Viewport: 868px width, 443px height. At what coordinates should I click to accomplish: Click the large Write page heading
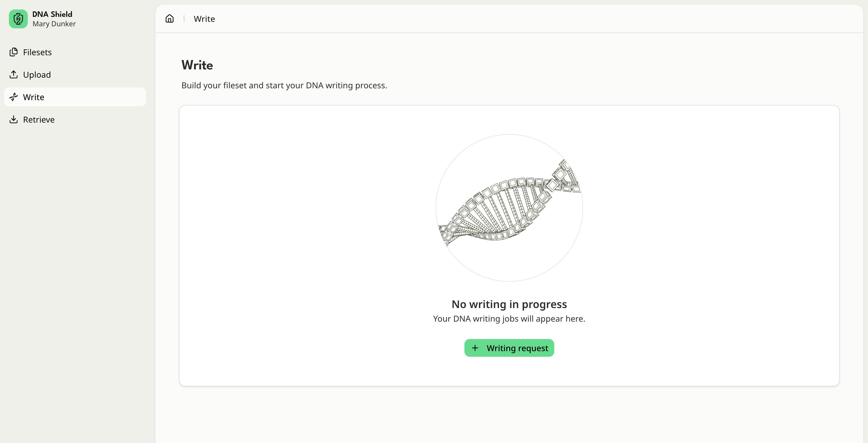[x=197, y=65]
